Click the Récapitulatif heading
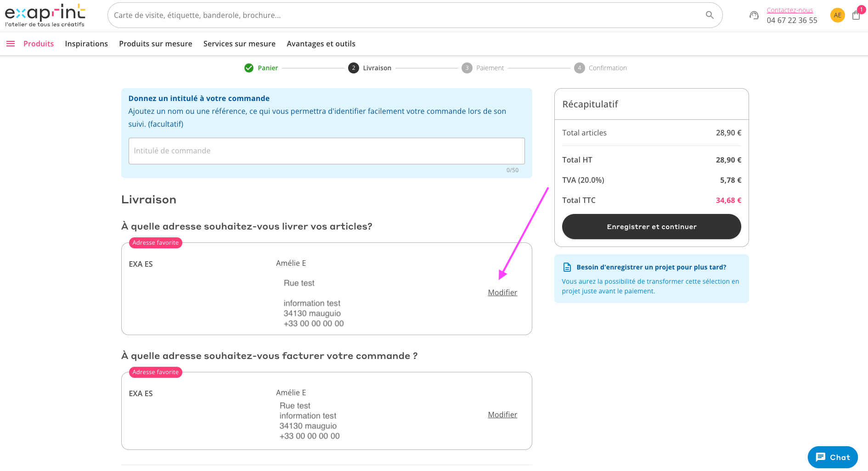 click(590, 104)
